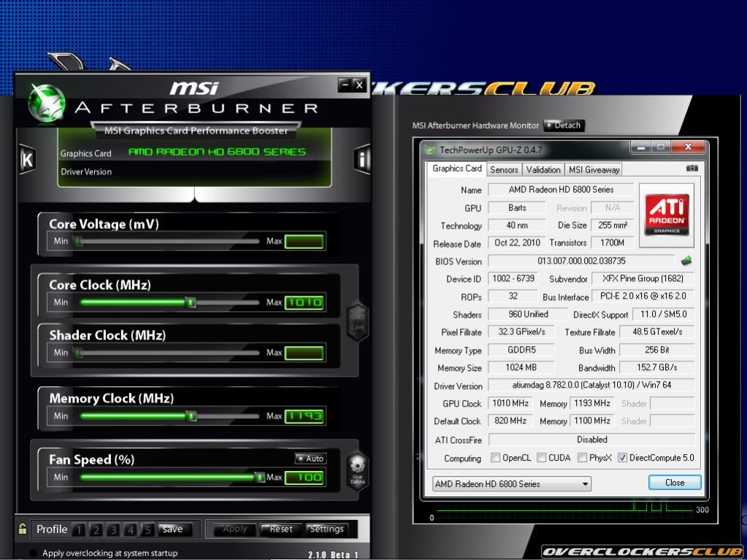This screenshot has width=747, height=560.
Task: Click the profile Save button
Action: tap(175, 529)
